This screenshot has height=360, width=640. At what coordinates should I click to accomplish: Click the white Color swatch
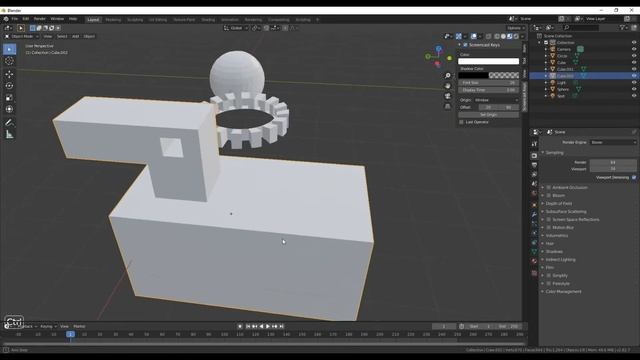pyautogui.click(x=489, y=61)
